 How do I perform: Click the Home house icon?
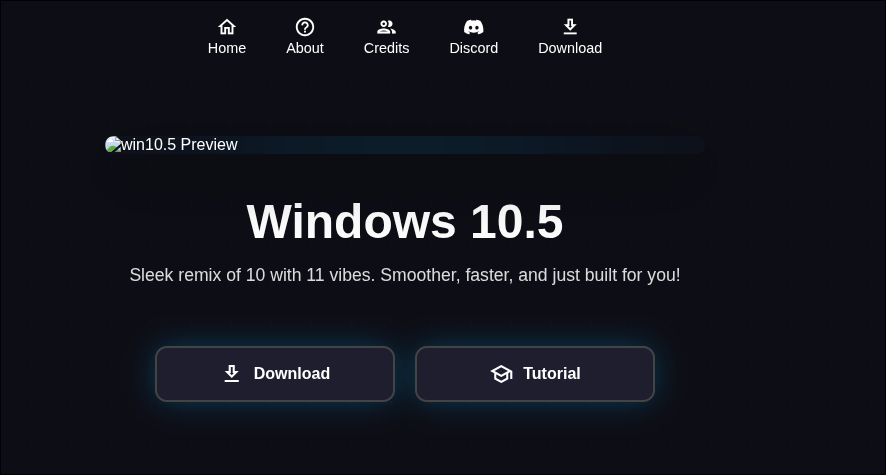click(227, 27)
